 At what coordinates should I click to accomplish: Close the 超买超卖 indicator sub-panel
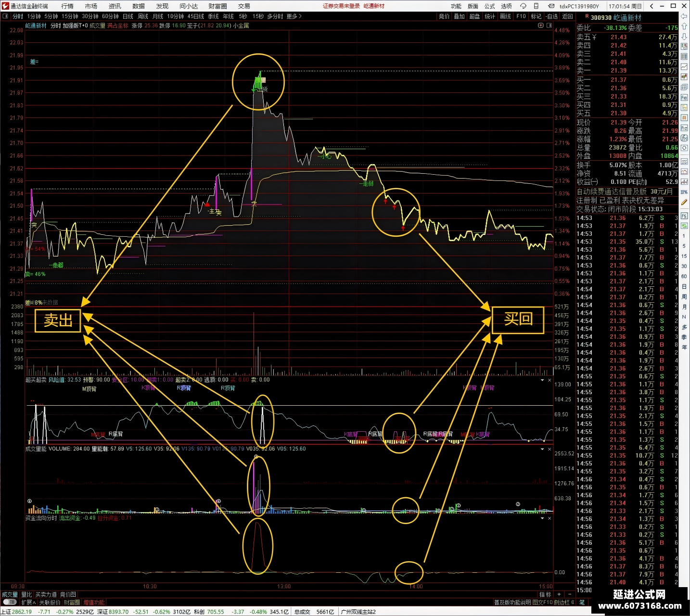(x=549, y=380)
